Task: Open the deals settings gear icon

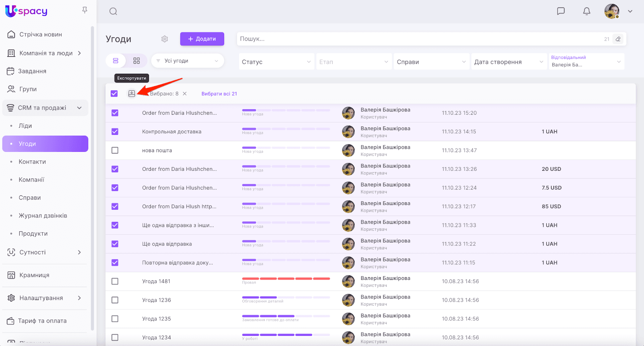Action: tap(165, 39)
